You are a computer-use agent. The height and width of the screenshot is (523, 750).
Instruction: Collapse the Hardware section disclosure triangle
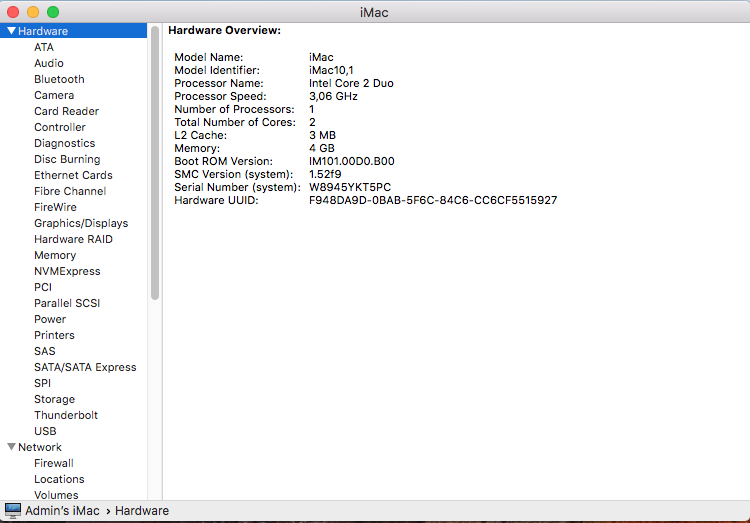pos(11,31)
